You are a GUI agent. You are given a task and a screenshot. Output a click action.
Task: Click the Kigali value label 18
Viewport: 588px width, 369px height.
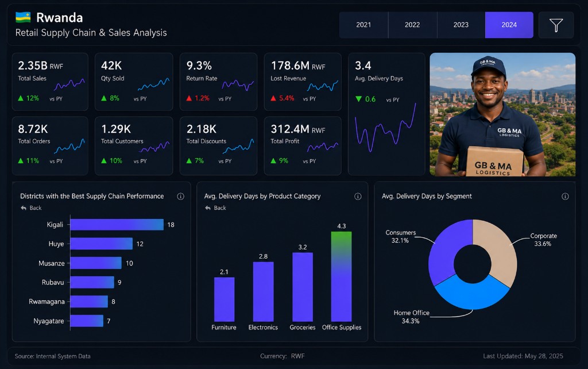pyautogui.click(x=171, y=225)
